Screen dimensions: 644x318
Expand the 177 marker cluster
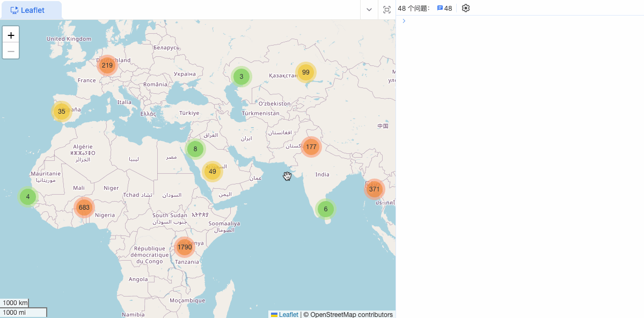point(311,146)
